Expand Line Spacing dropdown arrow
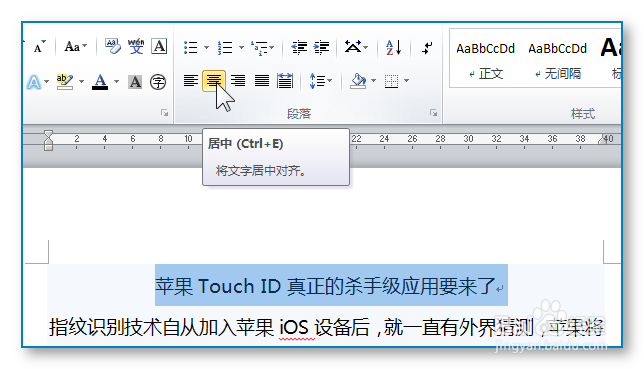This screenshot has height=369, width=644. tap(329, 80)
